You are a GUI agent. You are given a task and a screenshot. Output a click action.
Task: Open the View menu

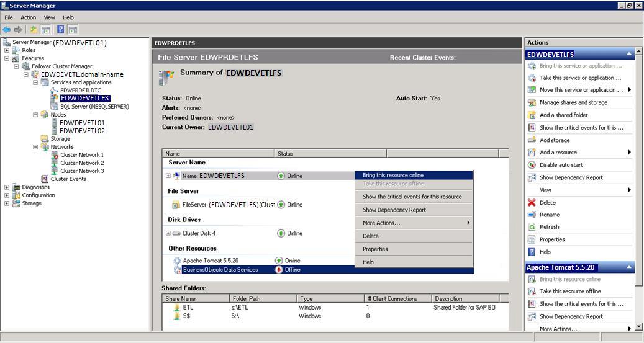[49, 17]
